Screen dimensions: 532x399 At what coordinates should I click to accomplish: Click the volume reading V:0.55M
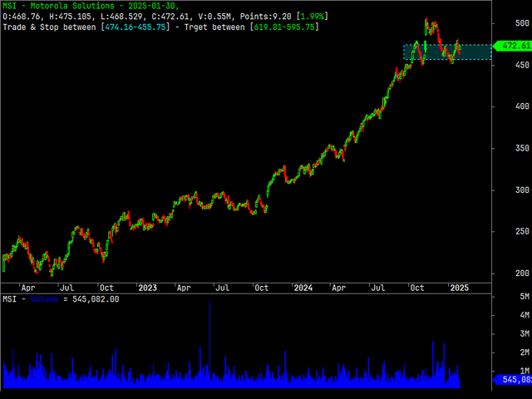[214, 17]
